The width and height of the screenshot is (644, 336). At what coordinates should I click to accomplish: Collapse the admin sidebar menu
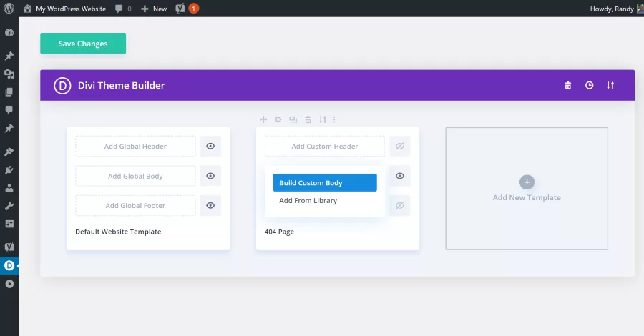pos(9,284)
